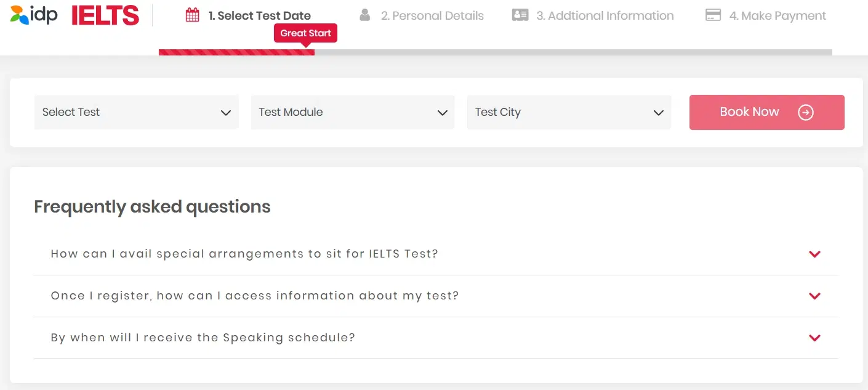Switch to the Personal Details step

pyautogui.click(x=433, y=15)
